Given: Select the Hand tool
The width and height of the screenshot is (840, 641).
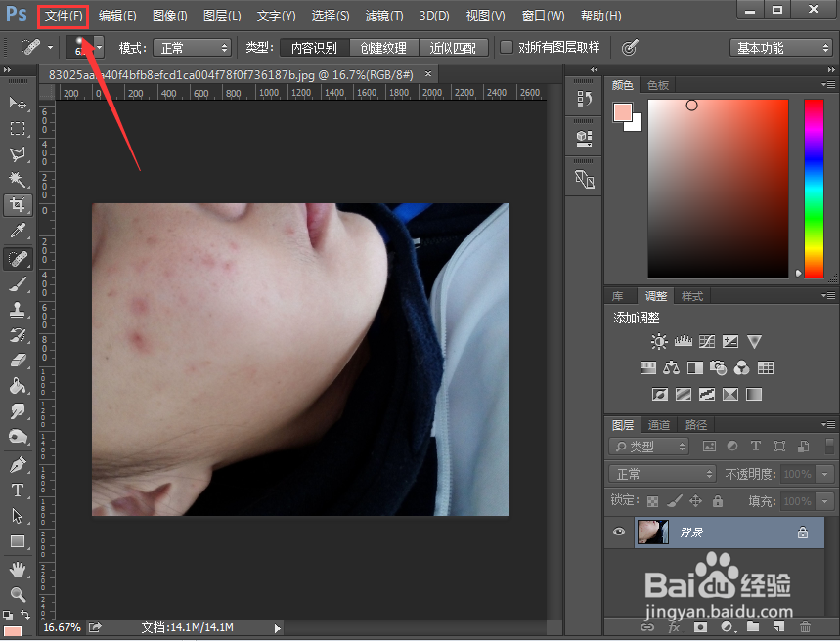Looking at the screenshot, I should tap(18, 570).
